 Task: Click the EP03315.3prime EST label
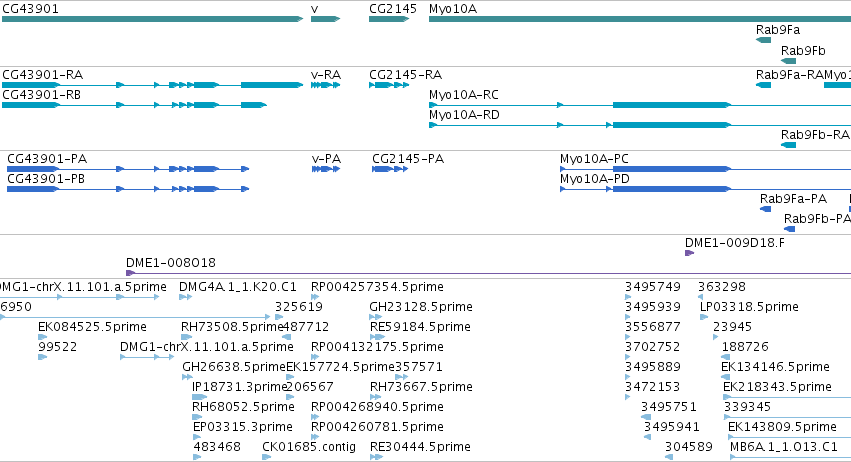pyautogui.click(x=243, y=427)
